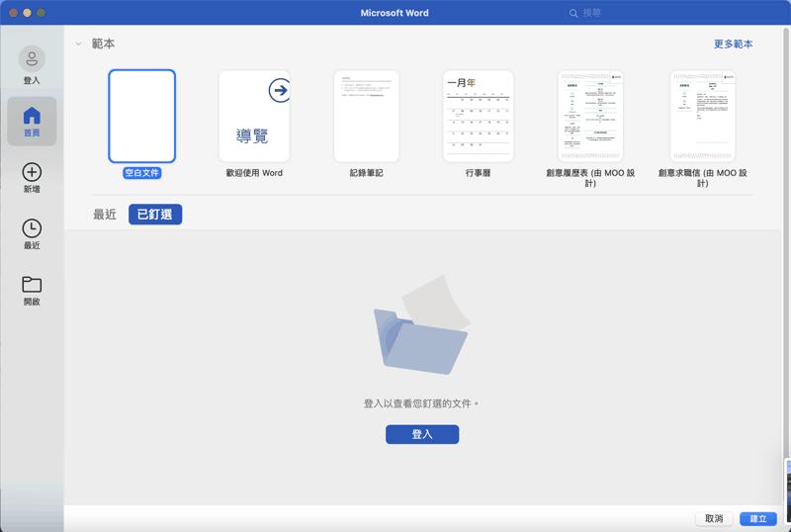
Task: Open the 新增 plus icon in sidebar
Action: tap(32, 172)
